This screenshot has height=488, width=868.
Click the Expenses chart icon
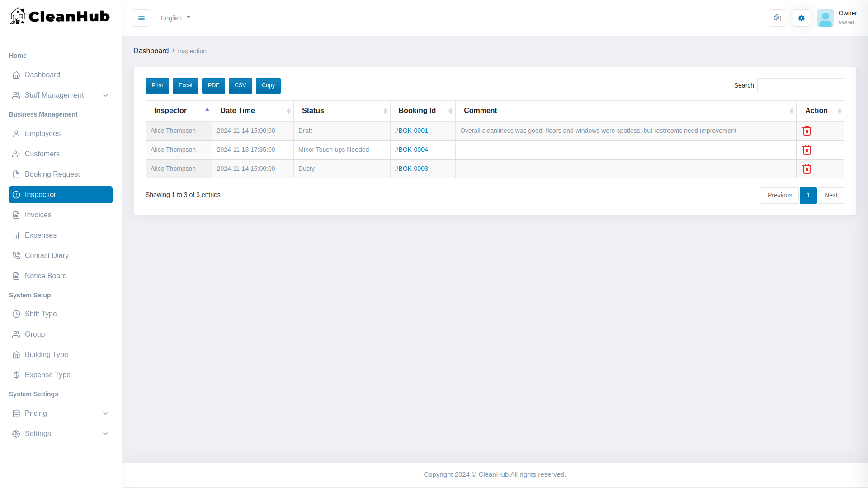tap(16, 235)
